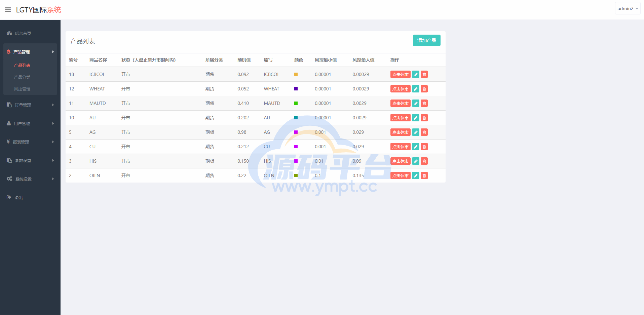Viewport: 644px width, 315px height.
Task: Edit the CU product with pencil icon
Action: pos(416,147)
